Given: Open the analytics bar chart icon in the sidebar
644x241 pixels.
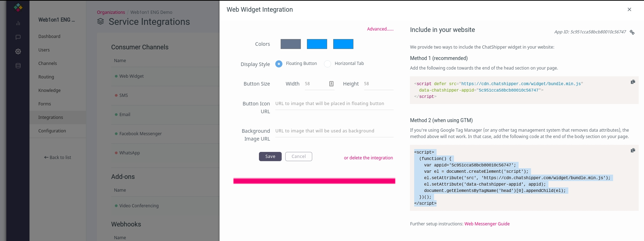Looking at the screenshot, I should coord(18,23).
